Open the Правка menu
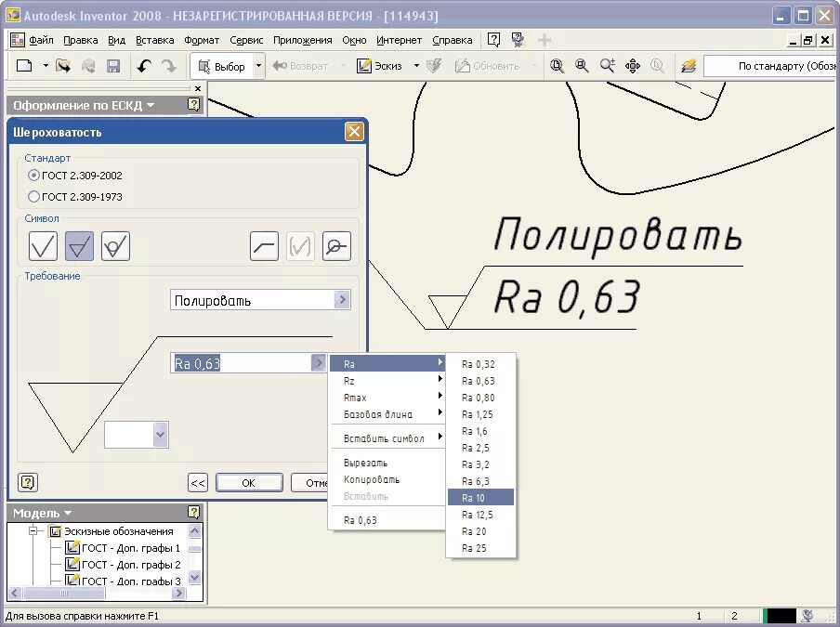The height and width of the screenshot is (627, 840). click(80, 40)
